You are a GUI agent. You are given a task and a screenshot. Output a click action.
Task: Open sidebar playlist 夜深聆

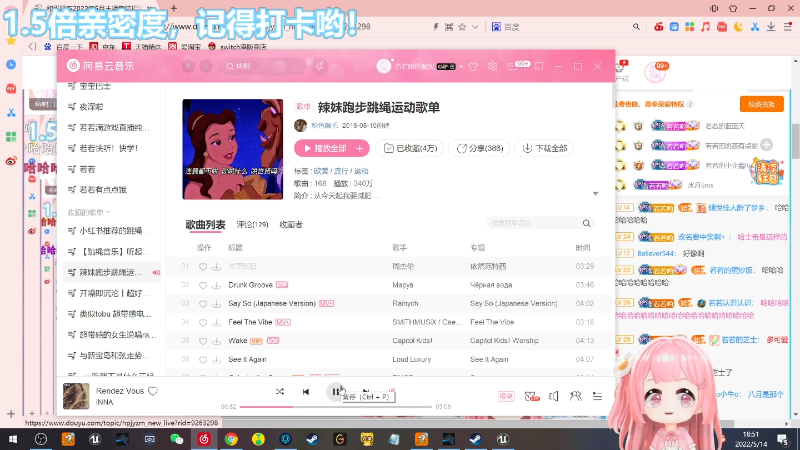click(112, 107)
